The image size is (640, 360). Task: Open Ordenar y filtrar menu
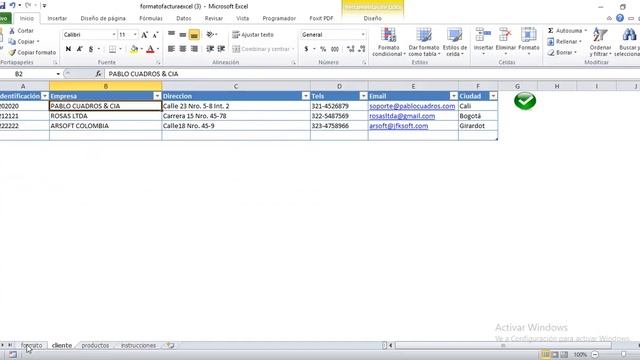point(600,42)
